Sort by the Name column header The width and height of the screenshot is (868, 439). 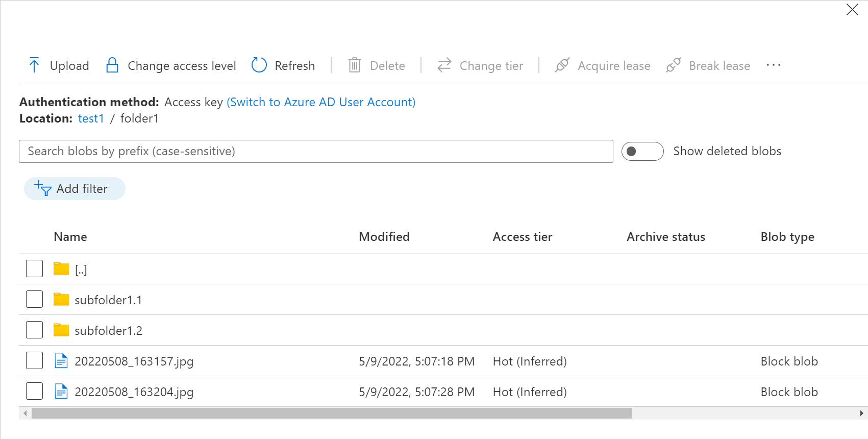point(70,237)
